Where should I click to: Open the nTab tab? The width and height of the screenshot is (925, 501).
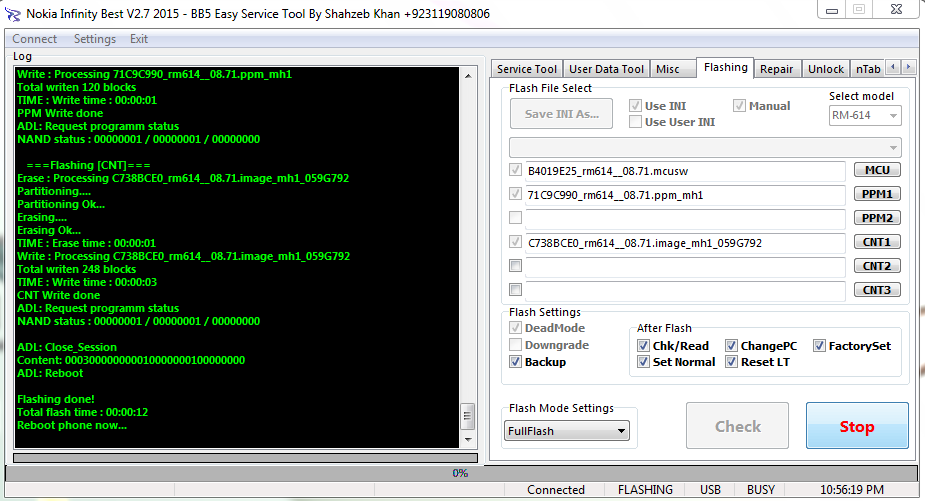868,69
